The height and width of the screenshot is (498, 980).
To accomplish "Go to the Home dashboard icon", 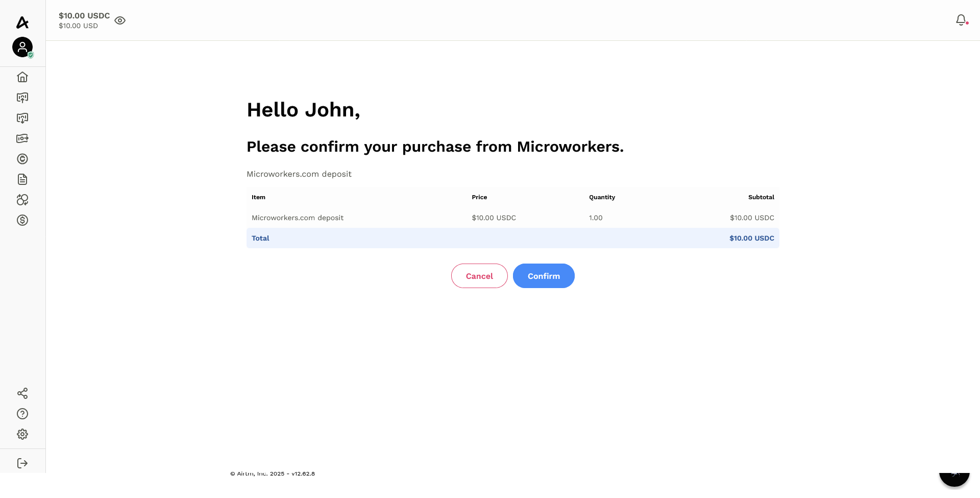I will [22, 77].
